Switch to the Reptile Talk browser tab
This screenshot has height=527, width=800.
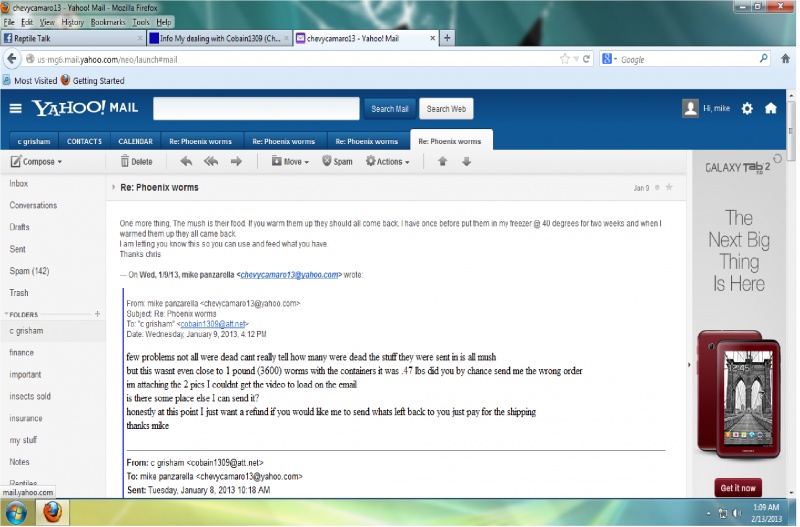coord(73,38)
